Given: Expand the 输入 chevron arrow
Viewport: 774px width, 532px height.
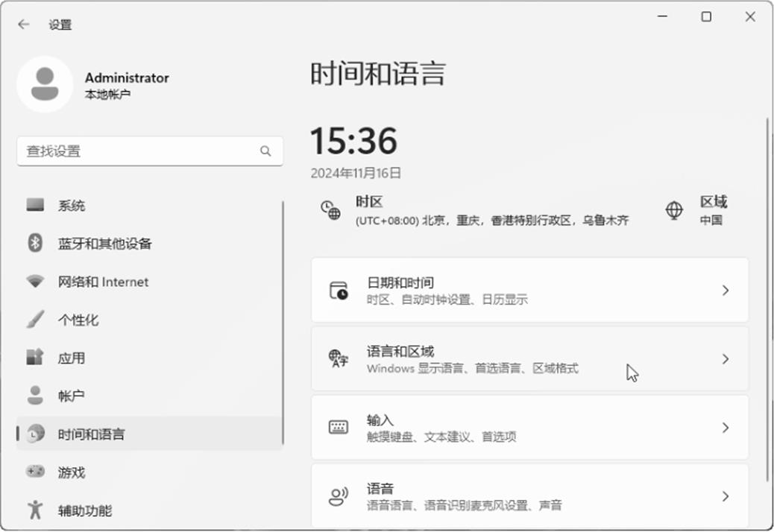Looking at the screenshot, I should [725, 428].
